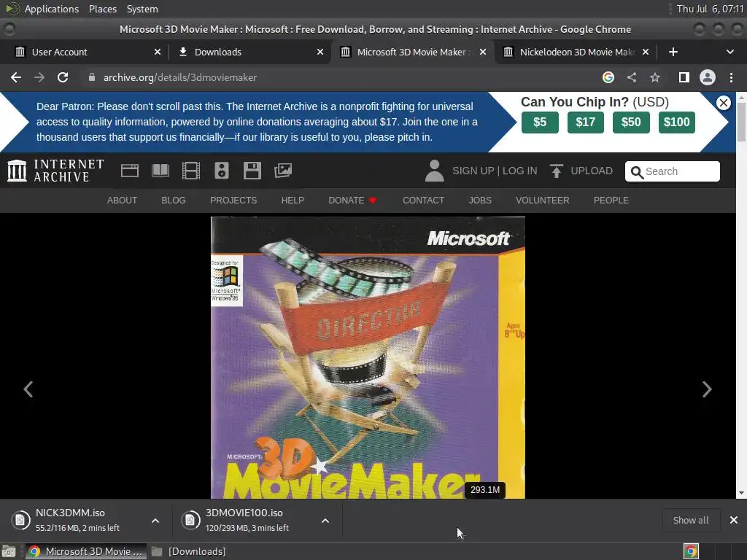Viewport: 747px width, 560px height.
Task: Open a new tab with the plus icon
Action: coord(673,52)
